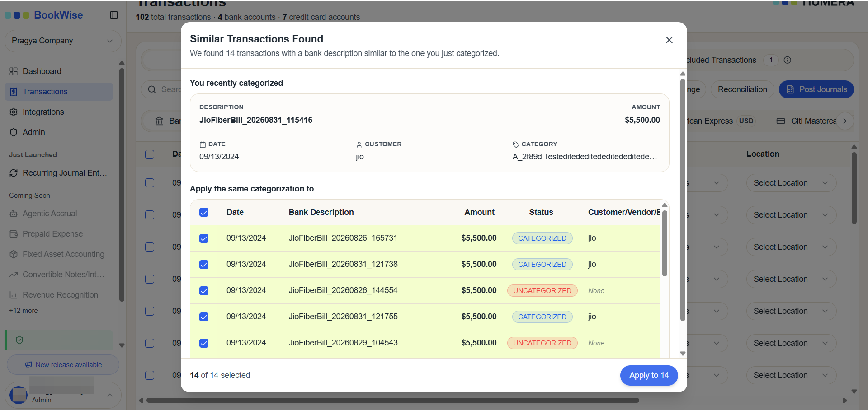
Task: Click the Integrations gear icon
Action: (14, 112)
